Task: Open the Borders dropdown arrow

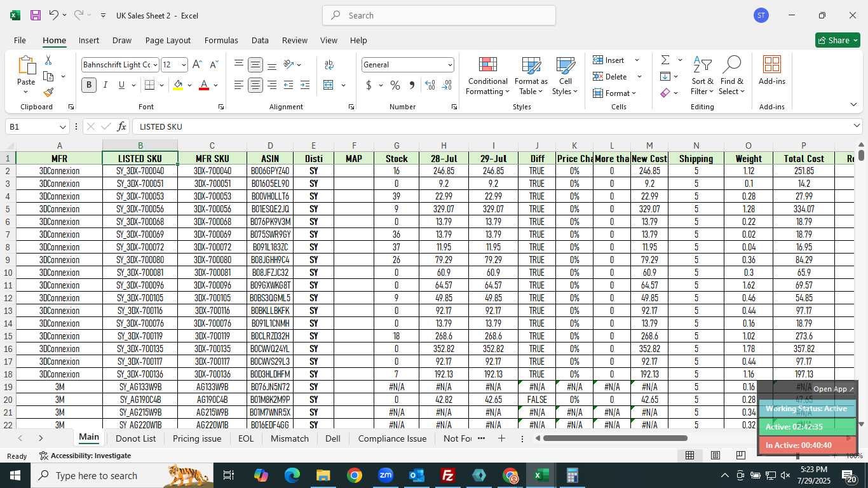Action: pyautogui.click(x=161, y=85)
